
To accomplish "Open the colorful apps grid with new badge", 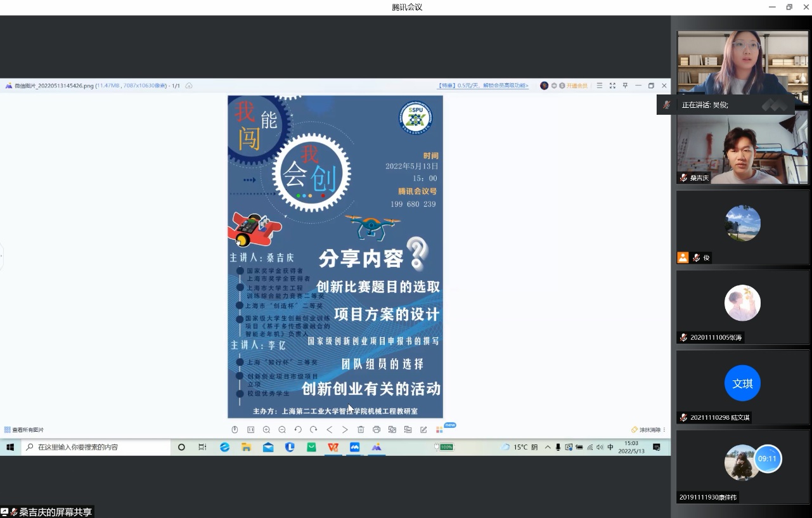I will point(439,430).
